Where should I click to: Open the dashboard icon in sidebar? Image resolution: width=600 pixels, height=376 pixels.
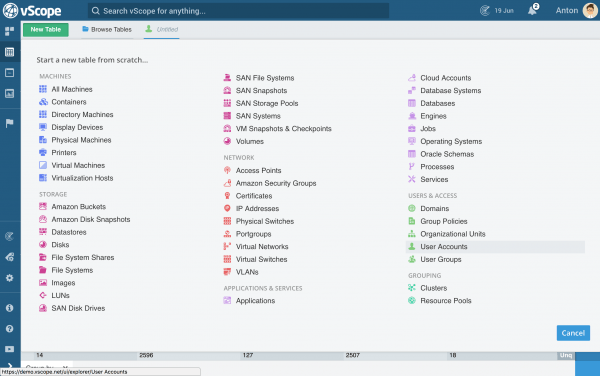[10, 31]
